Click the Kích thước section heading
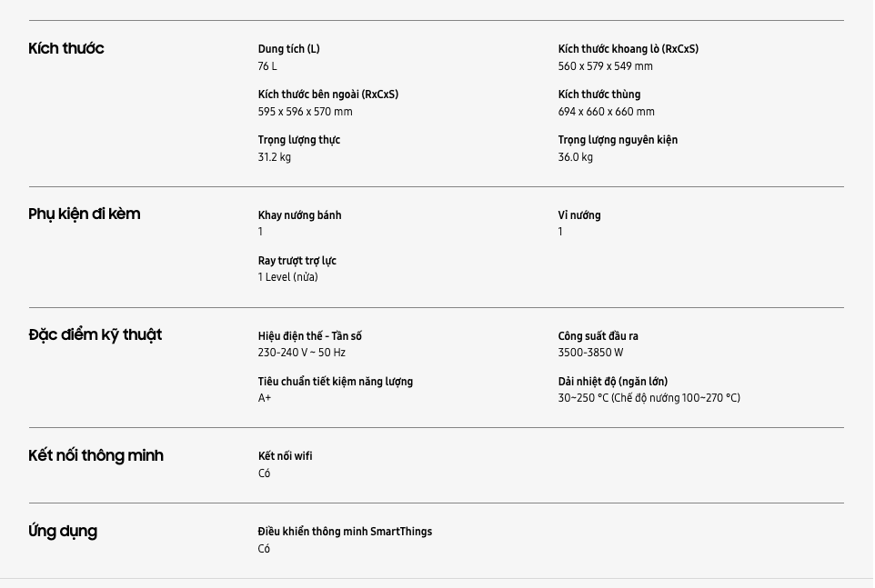 66,48
